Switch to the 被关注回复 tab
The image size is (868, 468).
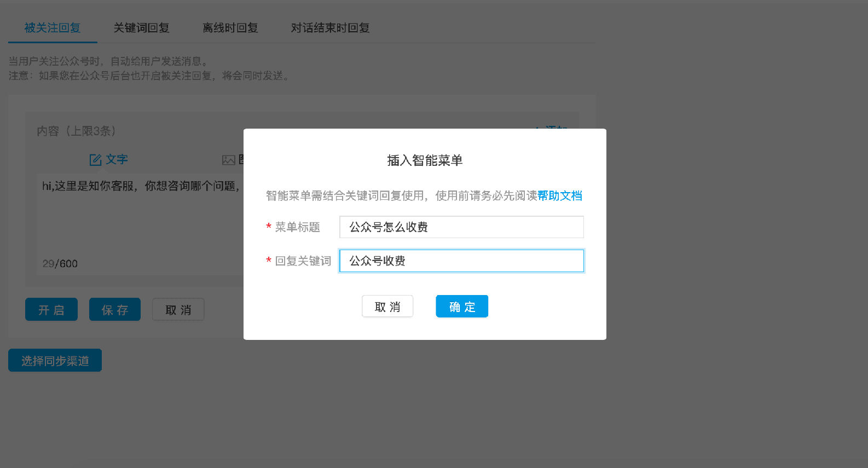(53, 28)
